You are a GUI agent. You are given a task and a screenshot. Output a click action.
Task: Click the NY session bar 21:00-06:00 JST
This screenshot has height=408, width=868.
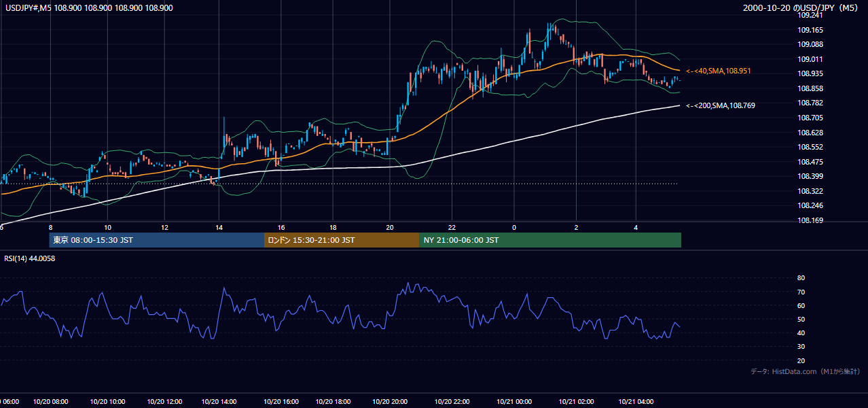[550, 240]
